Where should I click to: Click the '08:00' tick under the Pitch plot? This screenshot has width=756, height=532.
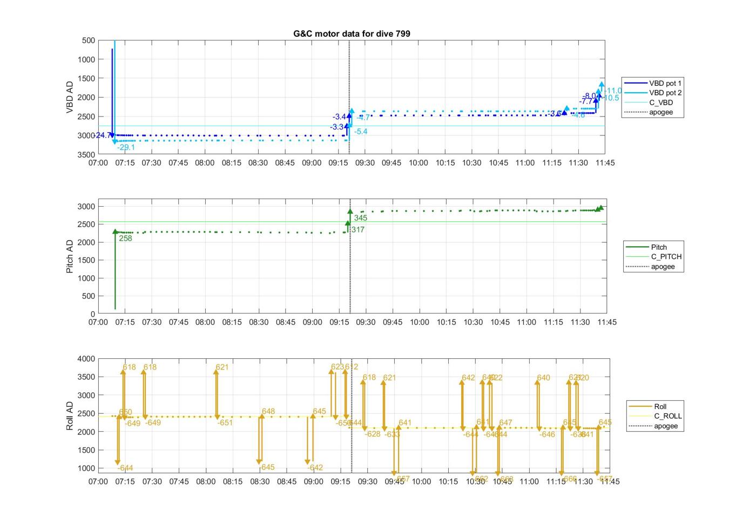[x=205, y=322]
